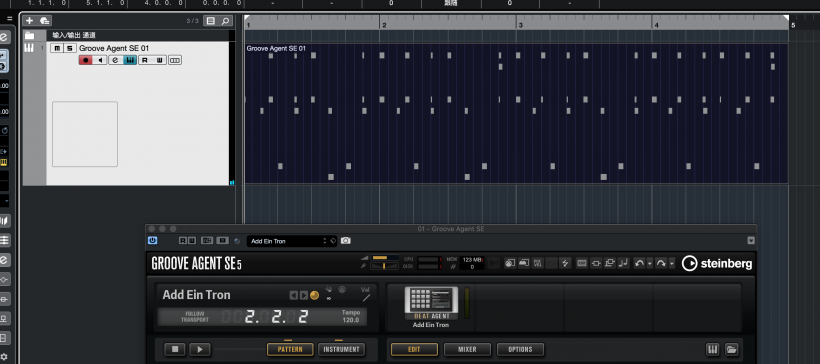Screen dimensions: 820x364
Task: Open the load folder icon button
Action: [x=731, y=349]
